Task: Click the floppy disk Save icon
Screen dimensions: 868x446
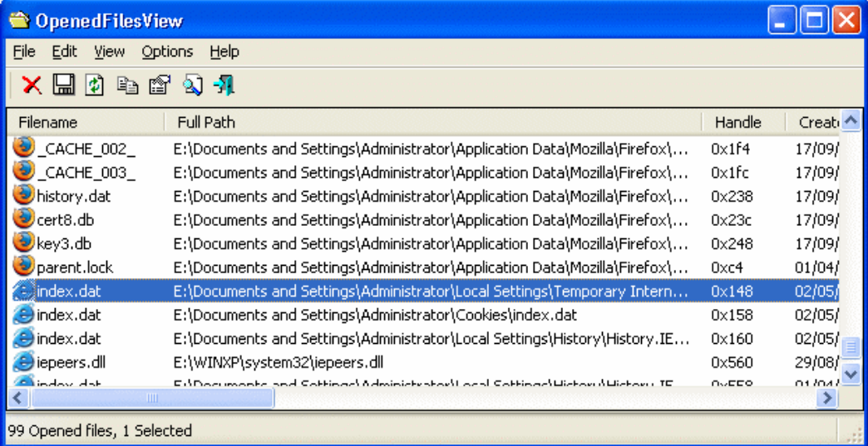Action: pos(64,85)
